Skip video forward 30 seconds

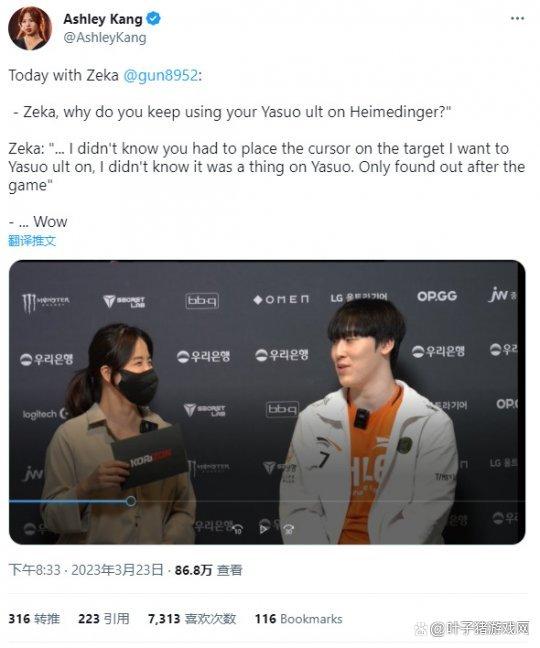coord(288,528)
